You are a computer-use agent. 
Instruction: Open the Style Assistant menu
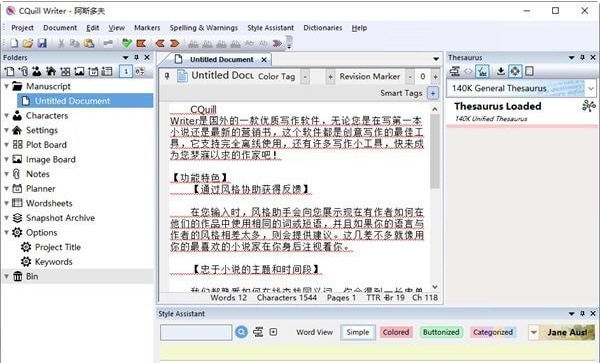click(270, 28)
